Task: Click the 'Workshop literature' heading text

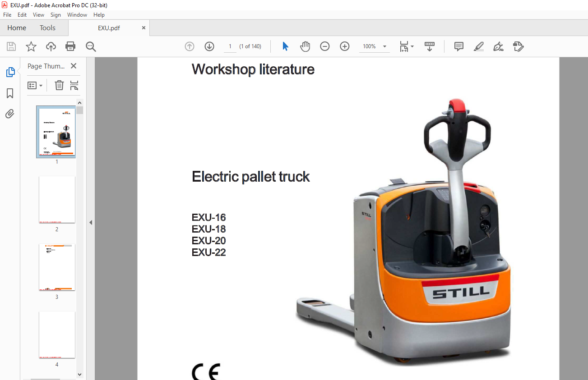Action: pyautogui.click(x=253, y=69)
